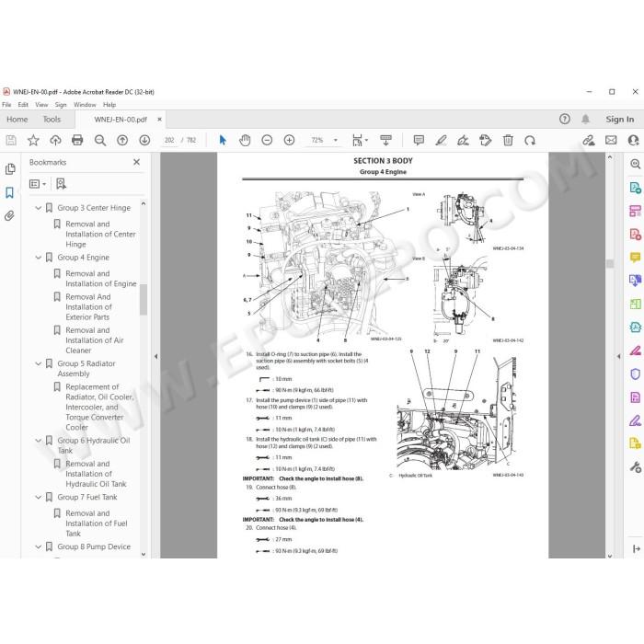Open the attachments paperclip panel

point(9,216)
